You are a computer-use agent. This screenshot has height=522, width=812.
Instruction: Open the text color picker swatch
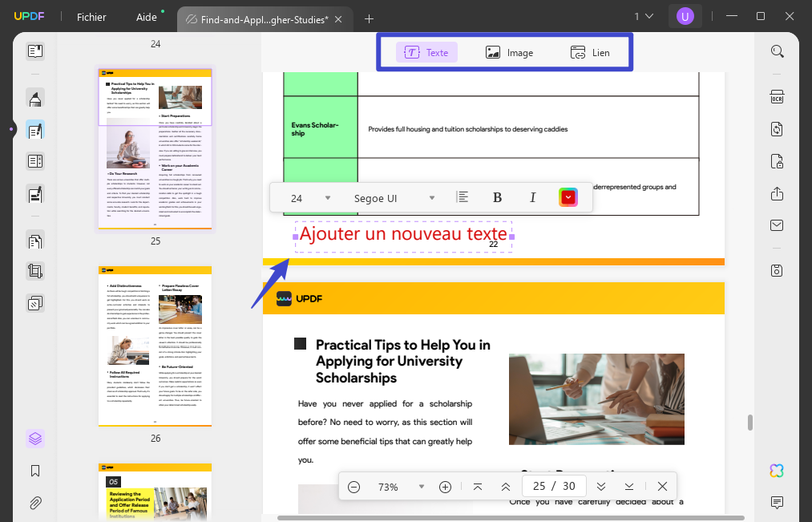pyautogui.click(x=568, y=197)
